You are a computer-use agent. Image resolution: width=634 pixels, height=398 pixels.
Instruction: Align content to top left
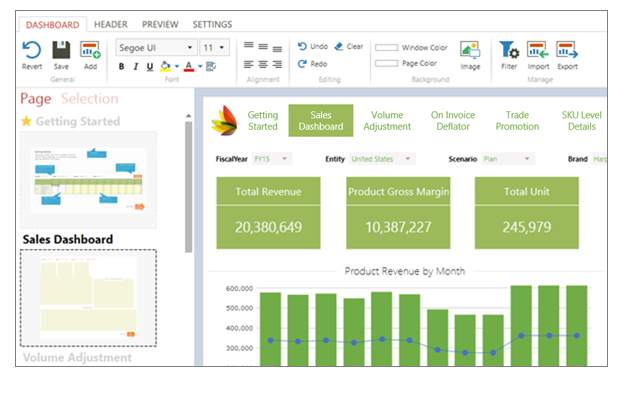tap(249, 46)
